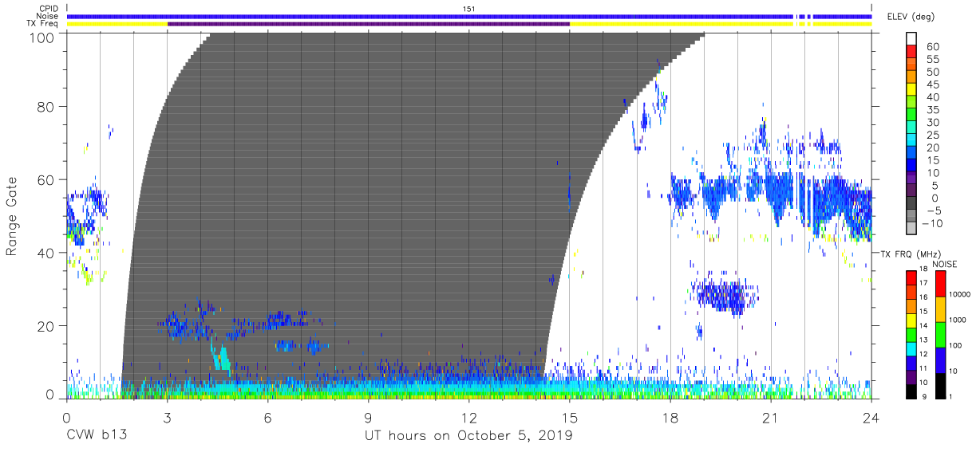This screenshot has width=980, height=452.
Task: Click the '18' tick on the UT hours axis
Action: 670,417
